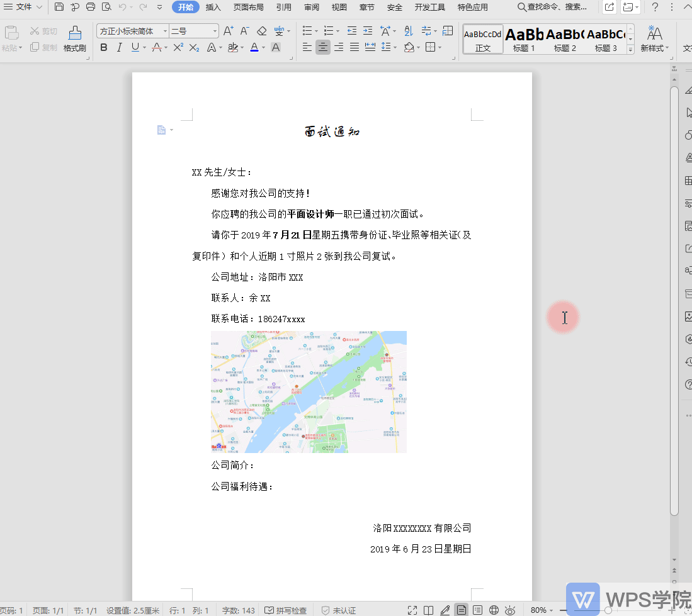Click the font color red A swatch
Viewport: 692px width, 616px height.
click(254, 47)
